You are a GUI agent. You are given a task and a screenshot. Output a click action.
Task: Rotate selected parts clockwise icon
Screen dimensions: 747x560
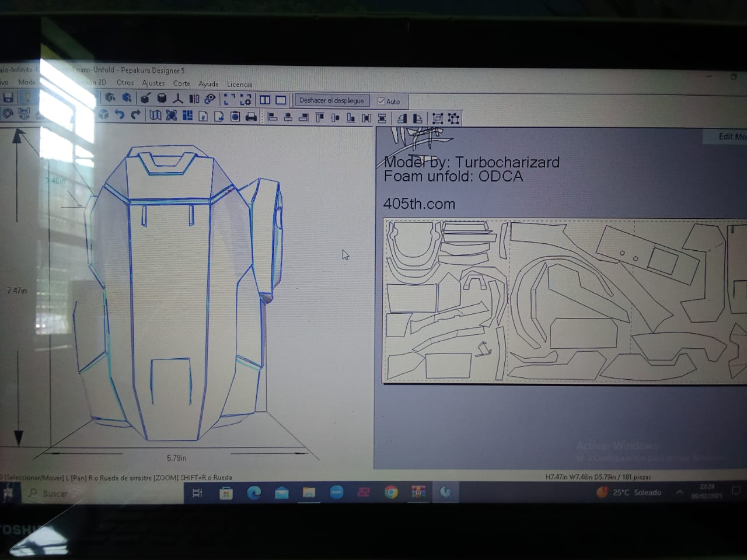(x=418, y=118)
